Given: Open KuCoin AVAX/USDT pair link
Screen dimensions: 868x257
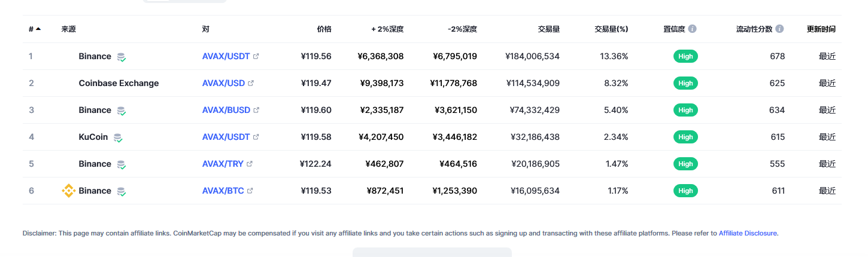Looking at the screenshot, I should click(x=226, y=137).
